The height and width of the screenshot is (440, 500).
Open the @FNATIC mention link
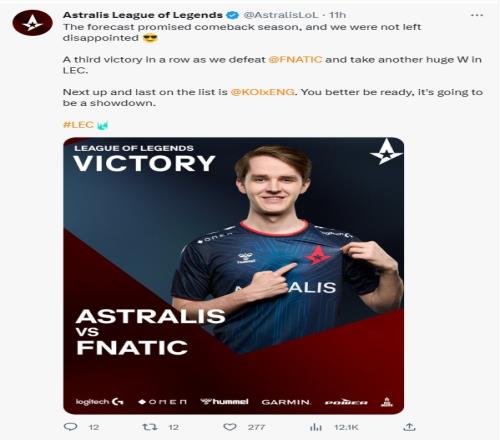coord(295,60)
